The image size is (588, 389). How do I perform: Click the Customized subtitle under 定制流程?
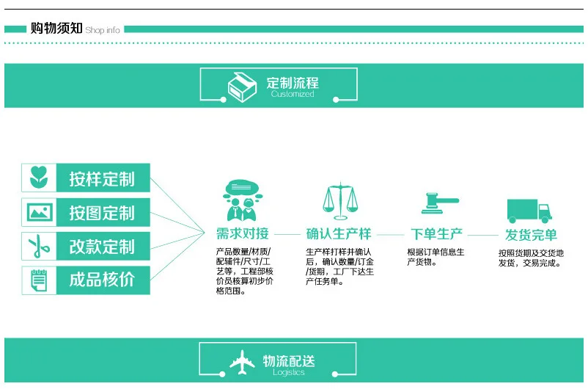click(x=293, y=94)
